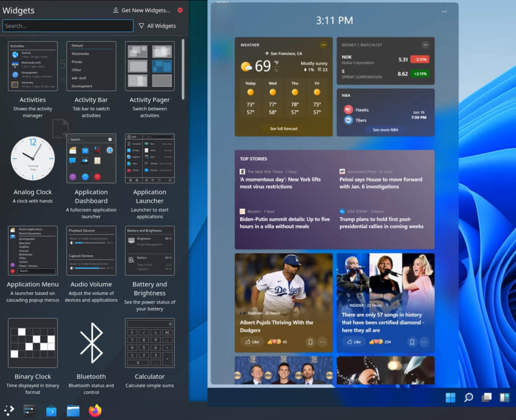This screenshot has height=420, width=516.
Task: Select the Thu forecast column
Action: point(295,98)
